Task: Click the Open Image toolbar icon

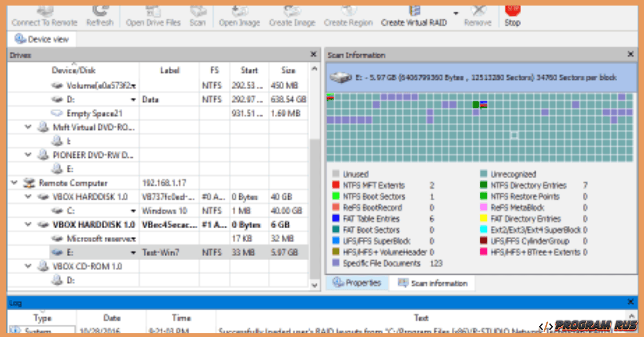Action: [x=239, y=14]
